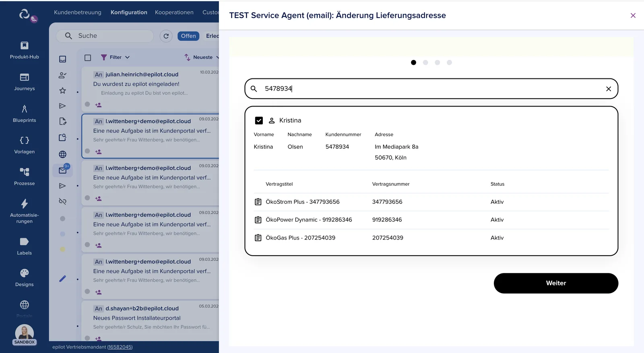The height and width of the screenshot is (353, 644).
Task: Click the clipboard icon for ÖkoPower Dynamic
Action: tap(258, 220)
